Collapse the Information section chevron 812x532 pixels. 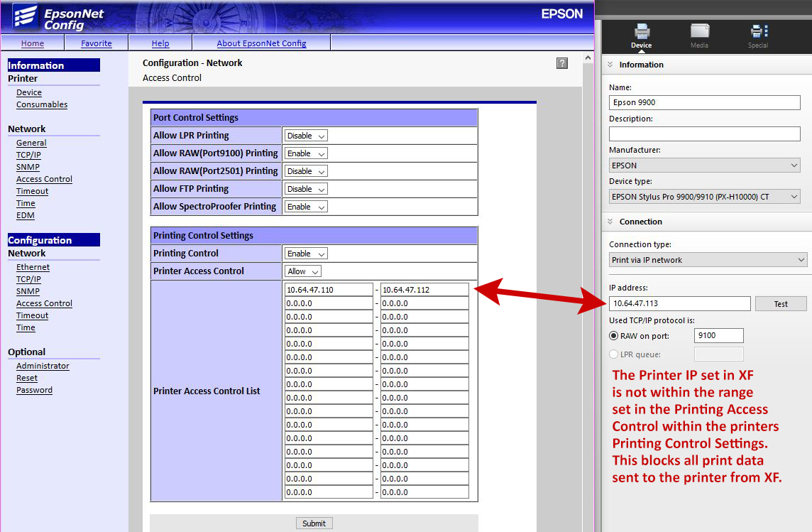(x=610, y=65)
